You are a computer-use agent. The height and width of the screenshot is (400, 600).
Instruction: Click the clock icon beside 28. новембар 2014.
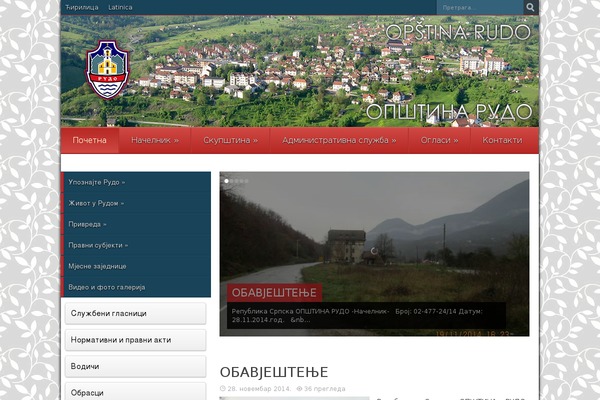(223, 389)
